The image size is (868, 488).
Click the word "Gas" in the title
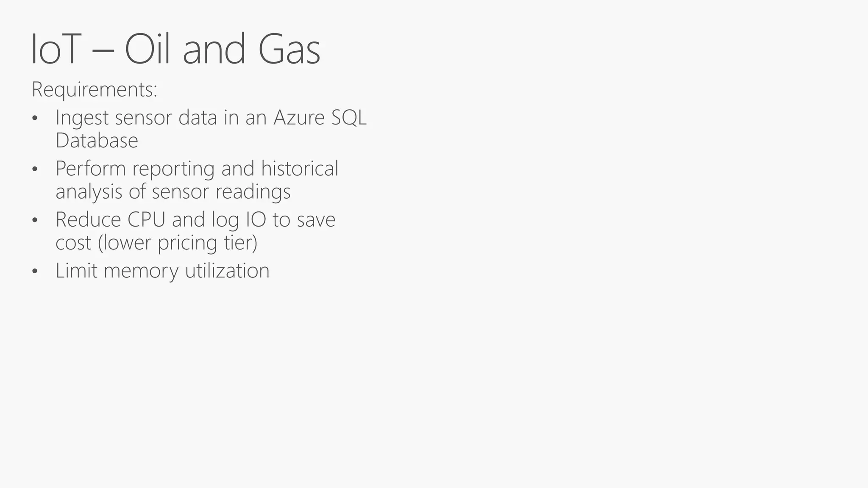coord(289,49)
